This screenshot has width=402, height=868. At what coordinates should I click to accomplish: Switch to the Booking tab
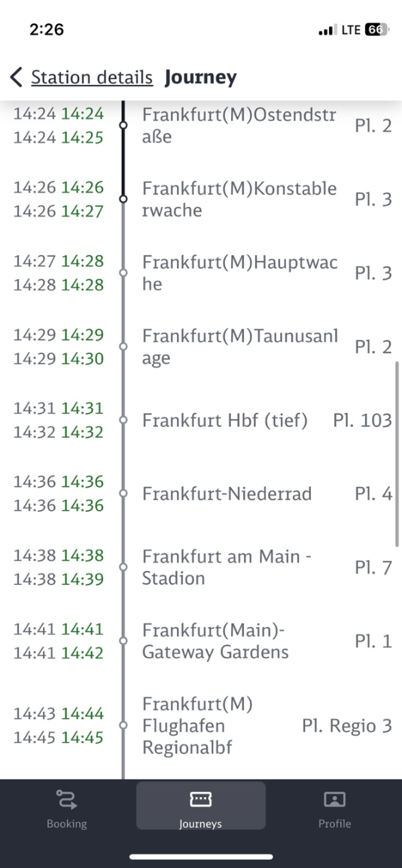tap(66, 806)
